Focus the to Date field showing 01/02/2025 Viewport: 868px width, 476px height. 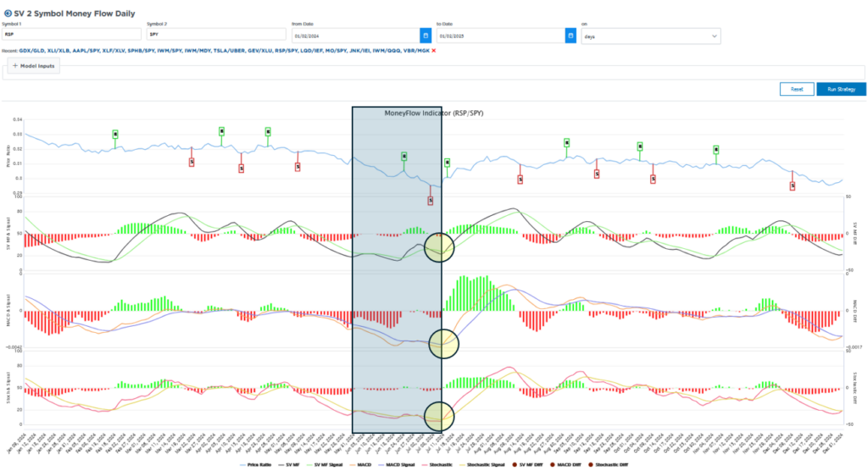[x=500, y=36]
